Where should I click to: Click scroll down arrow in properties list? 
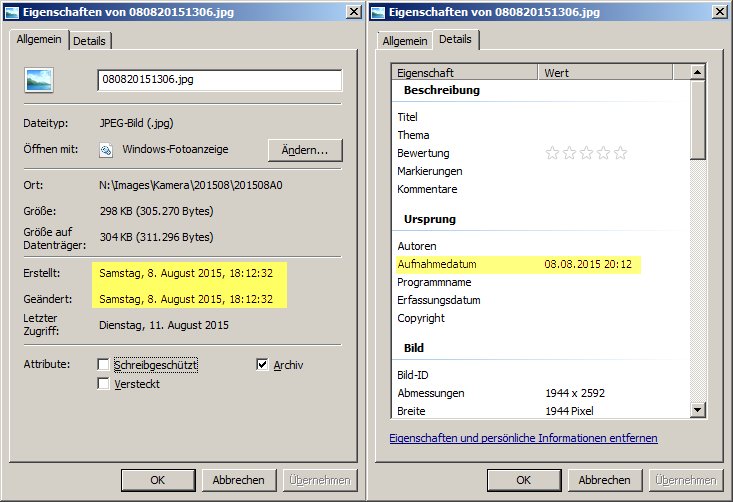[x=698, y=409]
